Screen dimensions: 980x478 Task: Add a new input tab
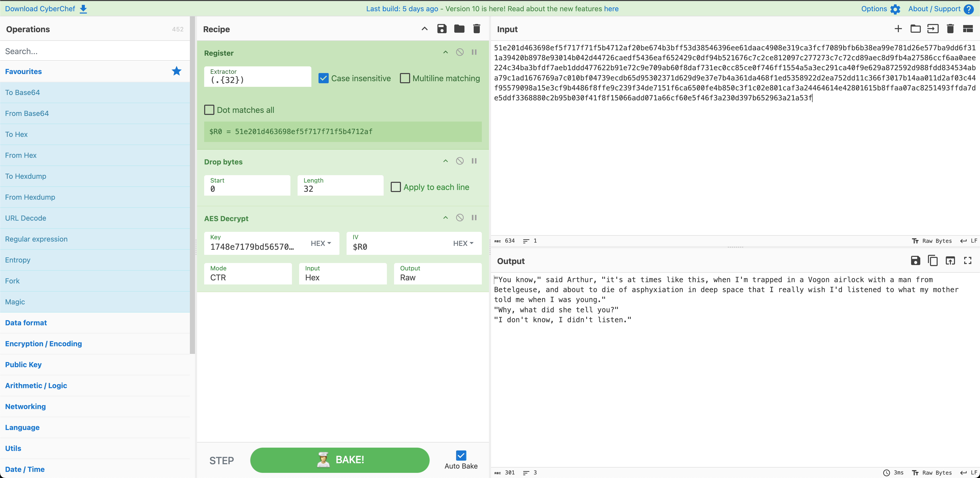[x=898, y=29]
